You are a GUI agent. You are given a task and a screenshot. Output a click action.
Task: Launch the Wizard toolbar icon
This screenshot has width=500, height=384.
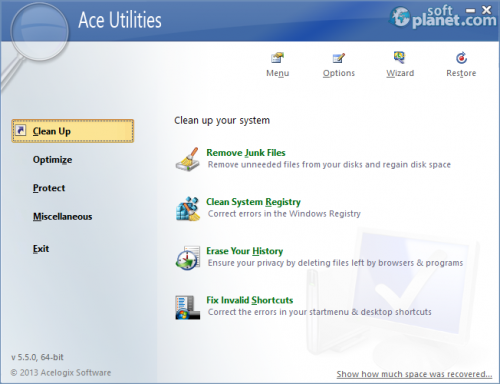click(x=400, y=57)
